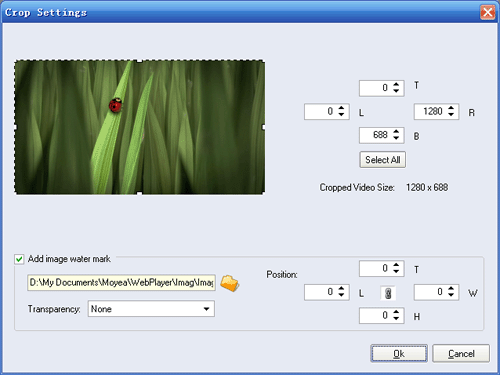Toggle the position aspect lock chain icon
Image resolution: width=500 pixels, height=375 pixels.
point(388,293)
